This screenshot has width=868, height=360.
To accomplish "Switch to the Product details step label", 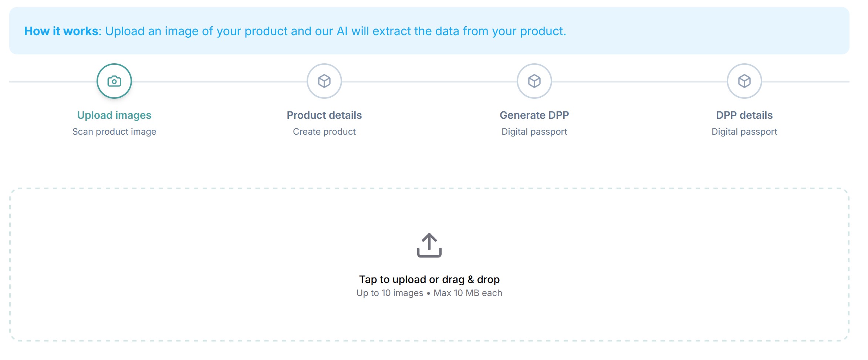I will (324, 115).
